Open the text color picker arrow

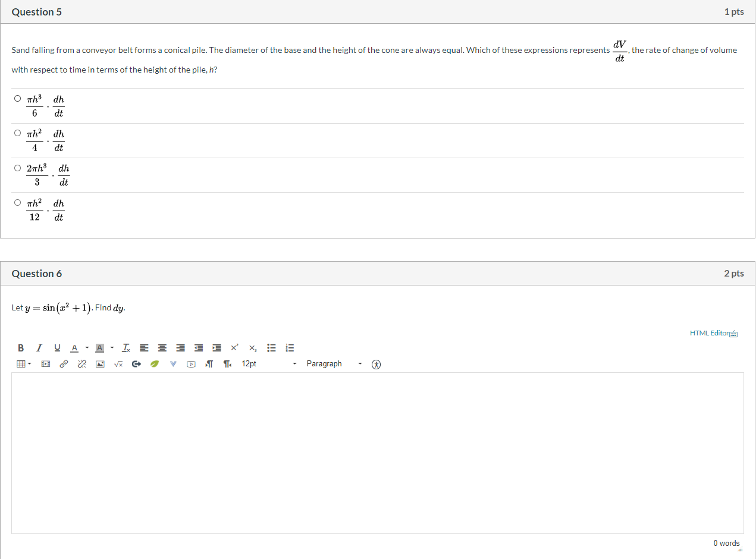click(x=87, y=348)
